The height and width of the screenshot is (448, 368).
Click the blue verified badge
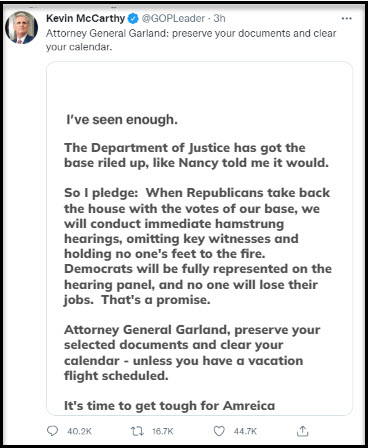(133, 19)
